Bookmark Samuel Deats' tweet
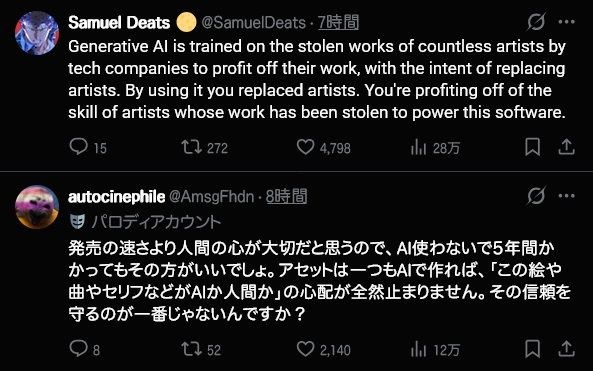 pyautogui.click(x=532, y=147)
